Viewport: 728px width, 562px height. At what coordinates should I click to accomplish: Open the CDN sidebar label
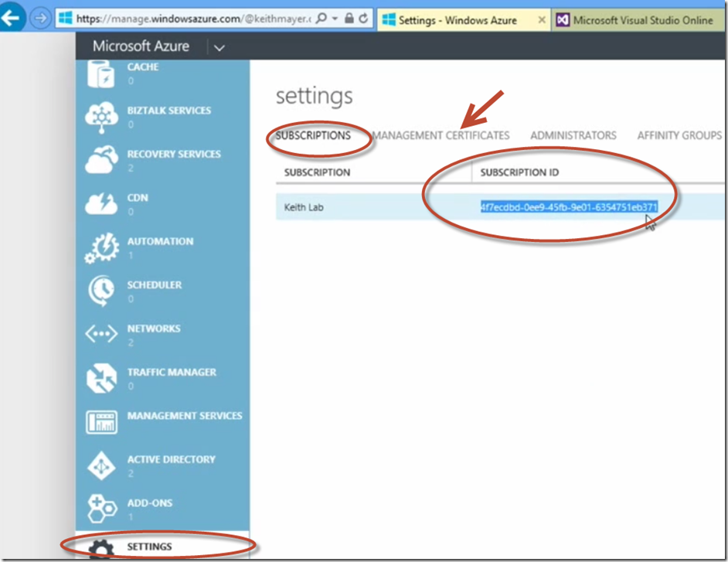138,198
